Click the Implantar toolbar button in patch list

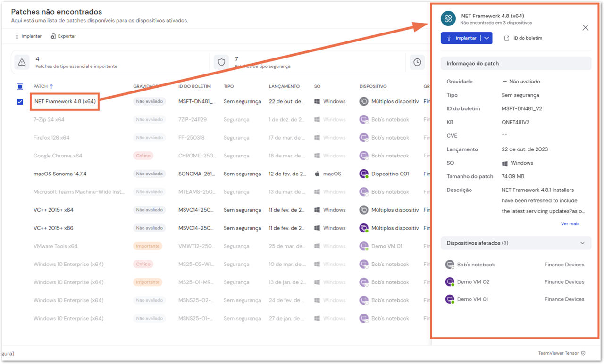28,36
